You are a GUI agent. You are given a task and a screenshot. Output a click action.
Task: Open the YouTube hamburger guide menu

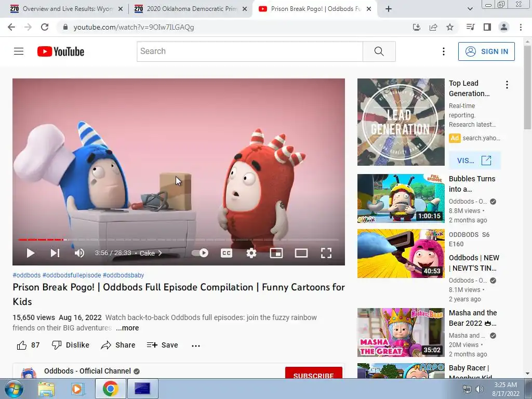pyautogui.click(x=19, y=51)
